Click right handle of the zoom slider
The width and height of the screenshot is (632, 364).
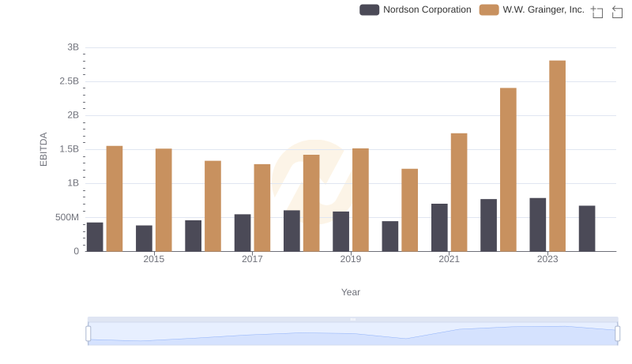[x=617, y=333]
